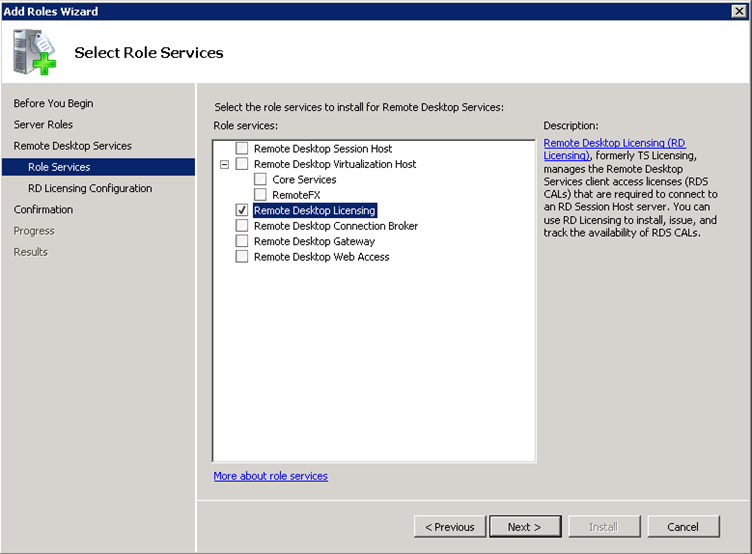752x554 pixels.
Task: Select the RemoteFX label
Action: pyautogui.click(x=296, y=195)
